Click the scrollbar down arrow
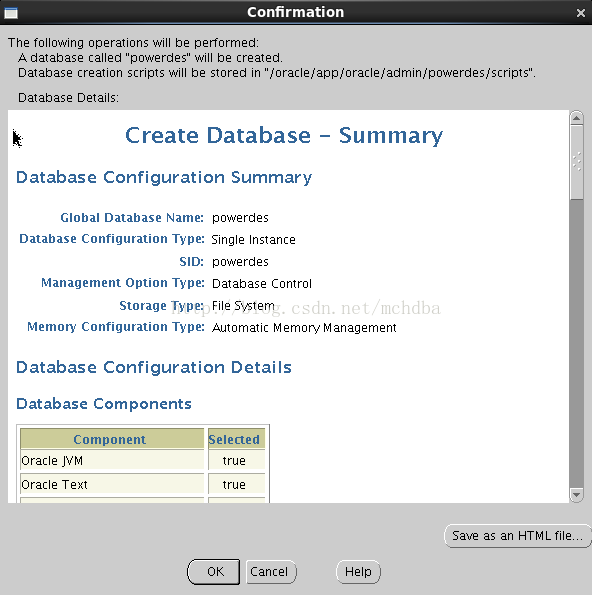Screen dimensions: 592x595 pos(576,494)
